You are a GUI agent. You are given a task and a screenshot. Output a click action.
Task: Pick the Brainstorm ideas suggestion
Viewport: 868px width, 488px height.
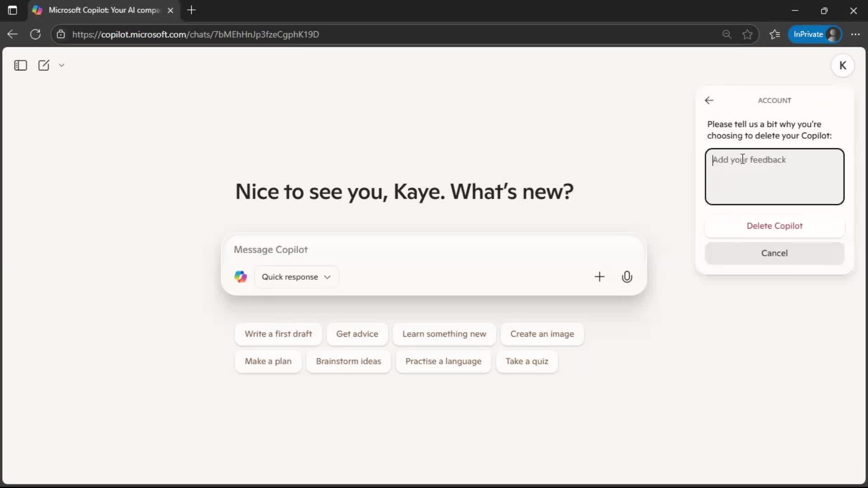[x=349, y=361]
